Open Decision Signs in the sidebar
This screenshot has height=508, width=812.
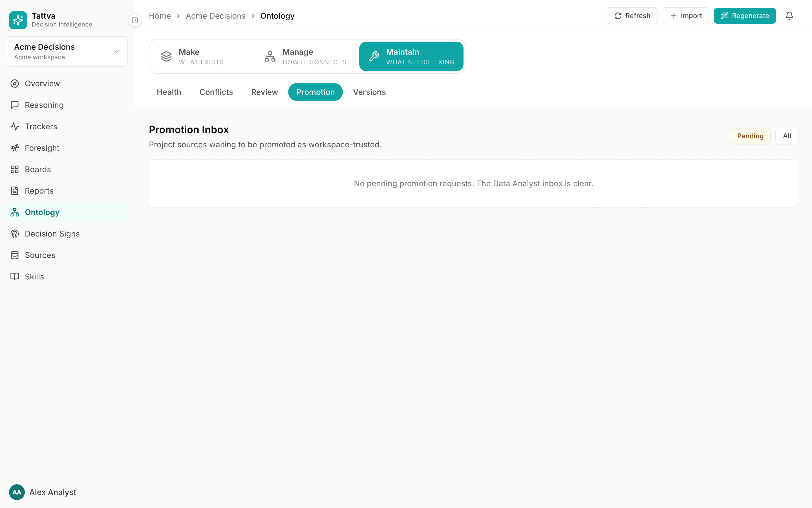pyautogui.click(x=67, y=234)
